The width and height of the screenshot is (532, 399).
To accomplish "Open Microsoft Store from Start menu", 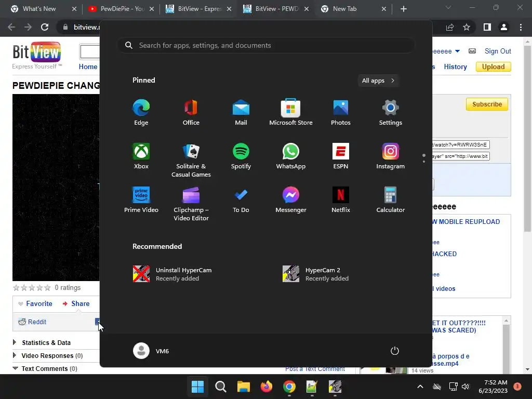I will click(x=291, y=112).
